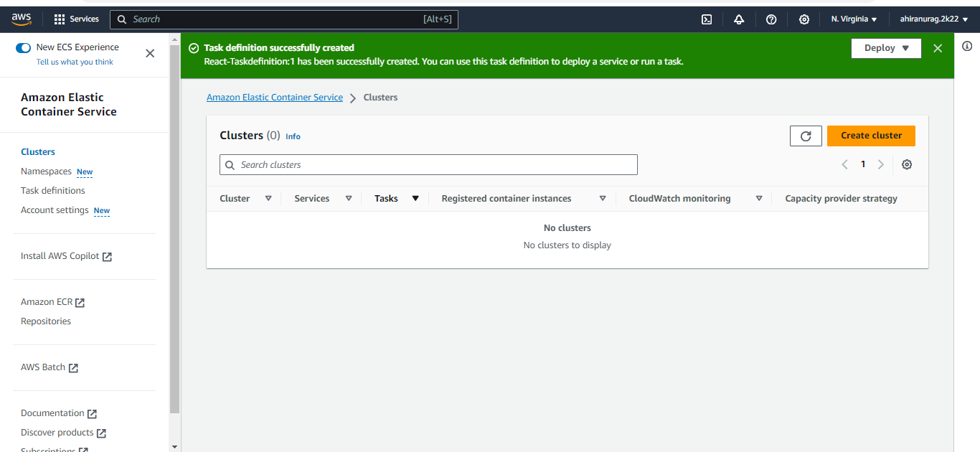
Task: Focus the top AWS search bar
Action: click(283, 19)
